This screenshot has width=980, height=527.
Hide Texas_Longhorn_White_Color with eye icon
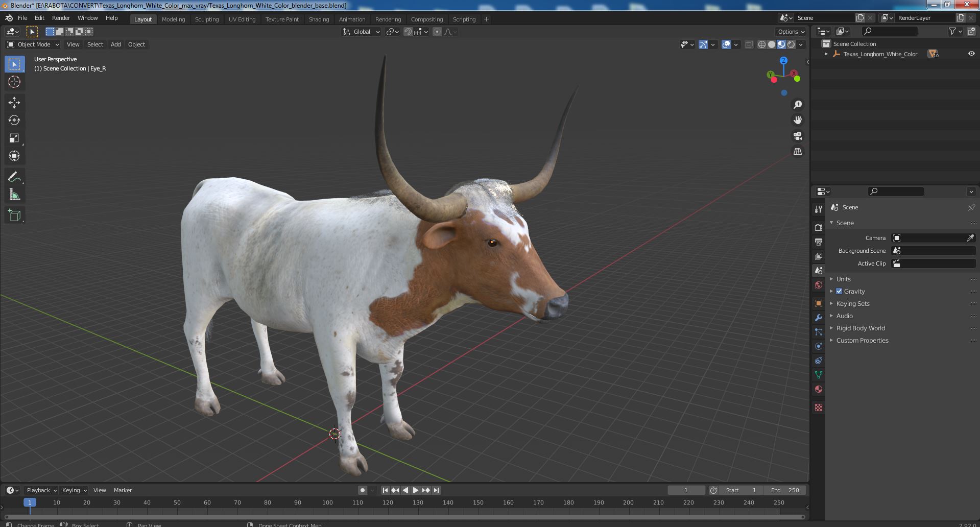971,54
